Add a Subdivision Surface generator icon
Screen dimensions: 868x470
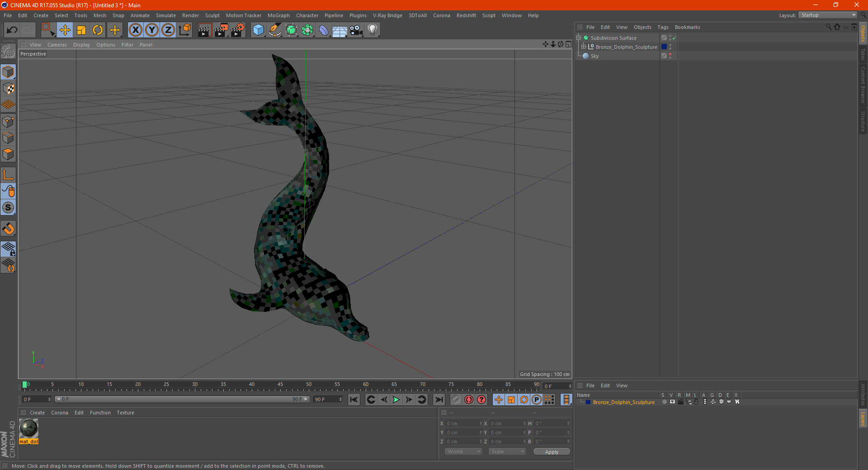point(291,30)
